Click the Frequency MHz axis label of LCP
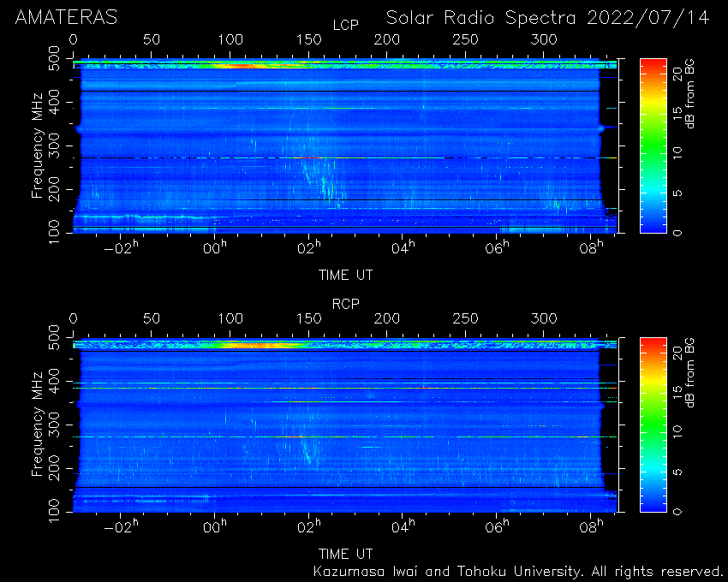Screen dimensions: 728x582 point(37,145)
